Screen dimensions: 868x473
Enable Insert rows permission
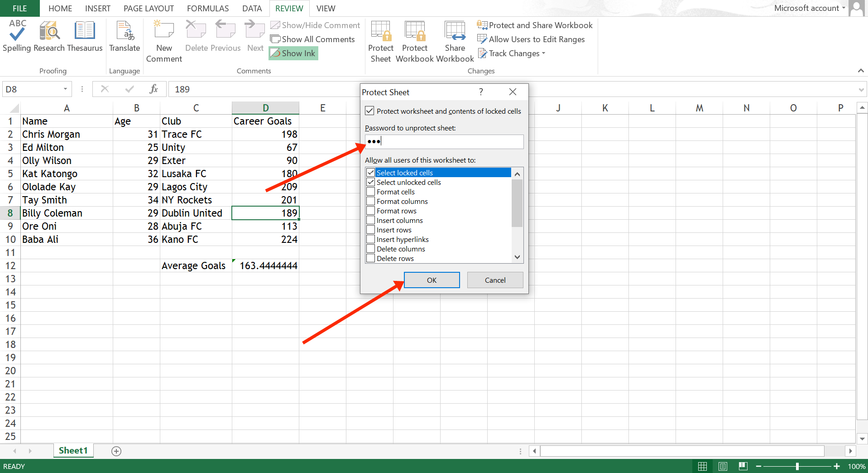tap(370, 230)
